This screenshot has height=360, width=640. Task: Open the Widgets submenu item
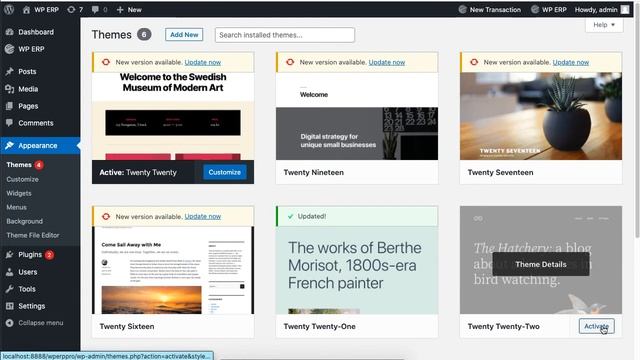(19, 193)
